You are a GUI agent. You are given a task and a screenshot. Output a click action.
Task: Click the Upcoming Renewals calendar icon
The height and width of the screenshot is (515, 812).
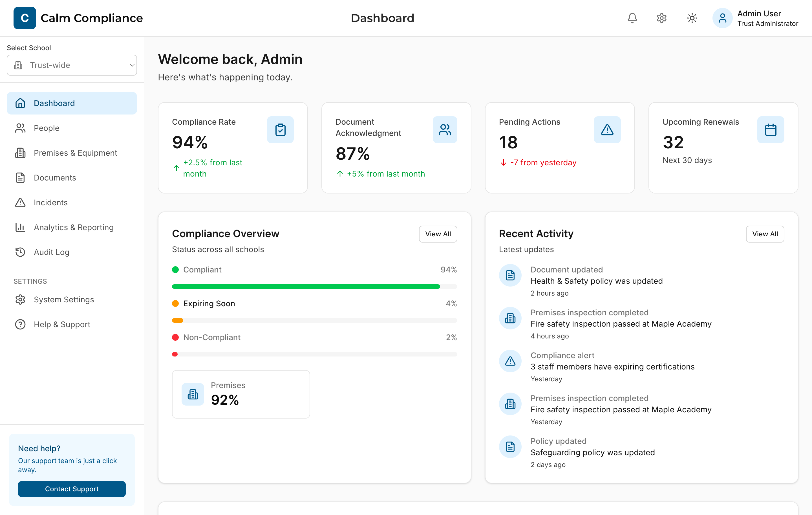click(x=771, y=130)
